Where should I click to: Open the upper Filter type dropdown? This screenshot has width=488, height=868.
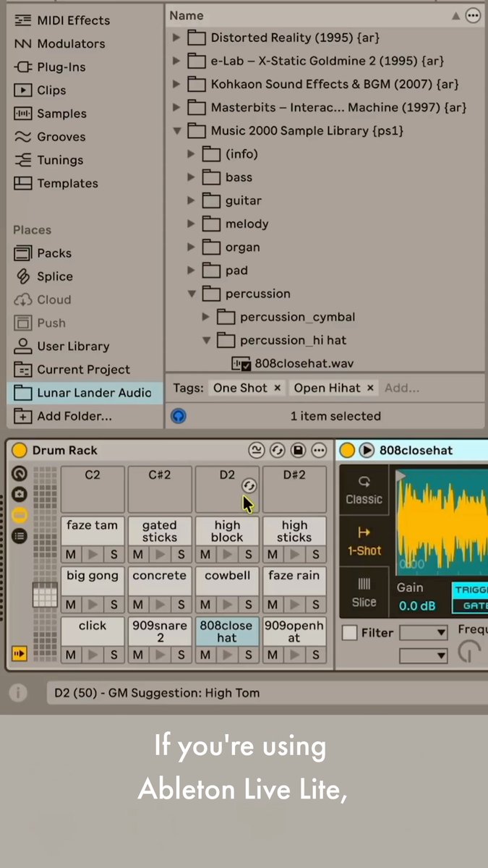pos(424,633)
